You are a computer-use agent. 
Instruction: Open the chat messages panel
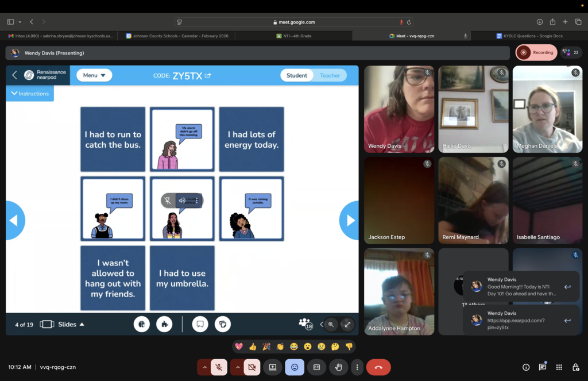[542, 367]
